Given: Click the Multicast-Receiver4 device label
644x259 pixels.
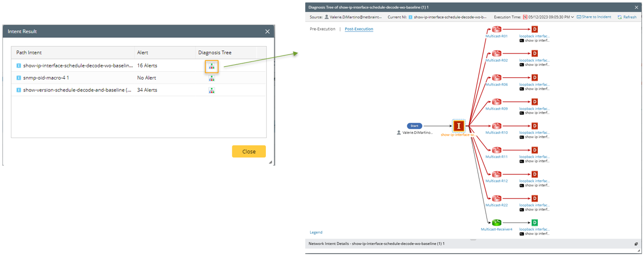Looking at the screenshot, I should (x=496, y=229).
